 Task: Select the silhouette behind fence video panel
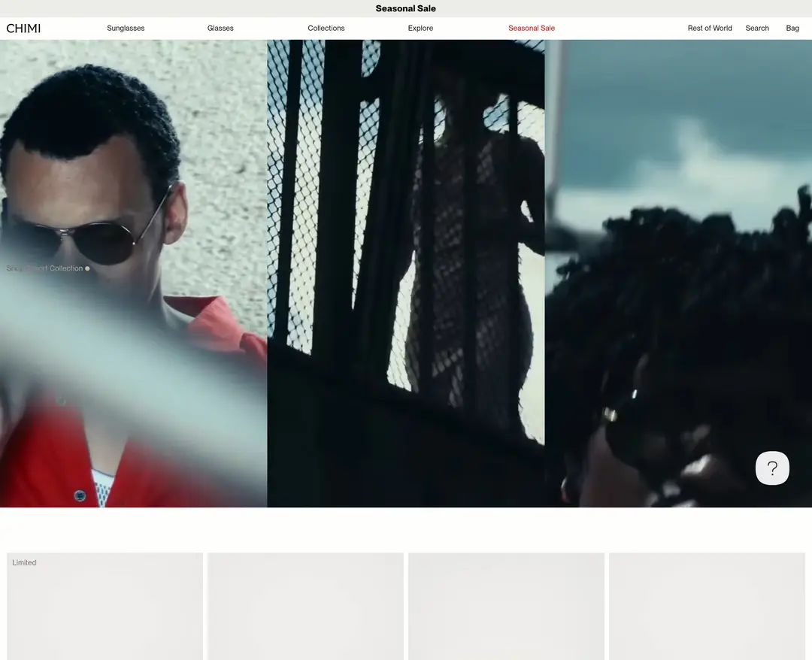pos(406,274)
